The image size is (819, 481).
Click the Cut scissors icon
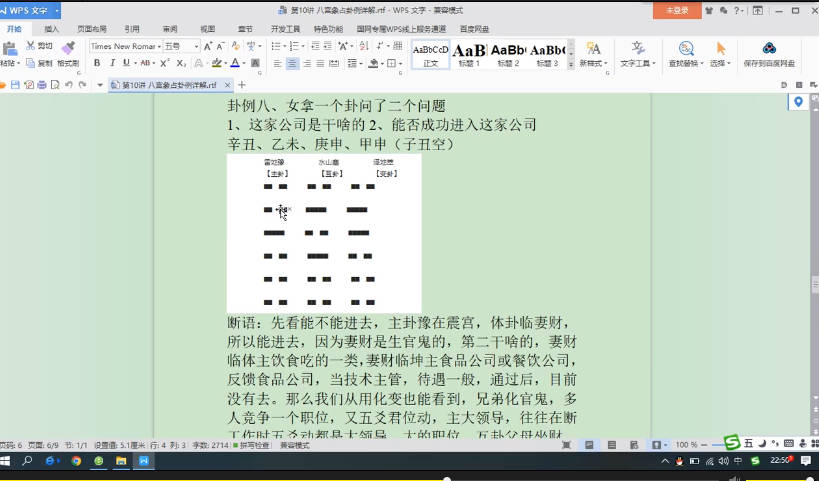[31, 46]
